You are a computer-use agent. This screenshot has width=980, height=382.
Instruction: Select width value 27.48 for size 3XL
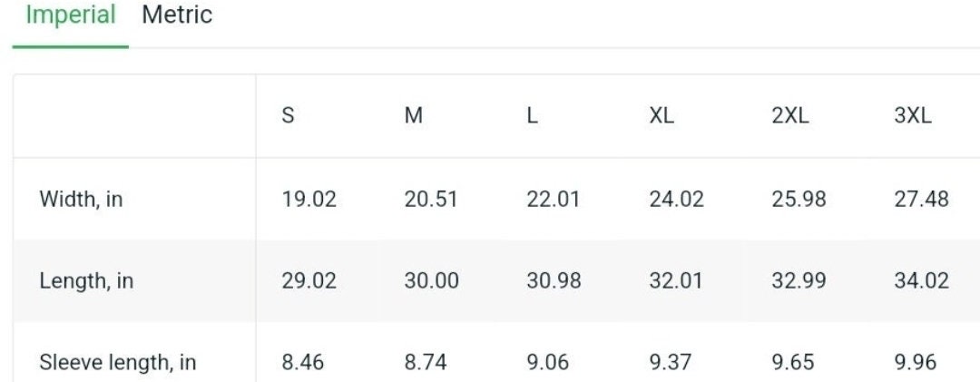pos(921,200)
